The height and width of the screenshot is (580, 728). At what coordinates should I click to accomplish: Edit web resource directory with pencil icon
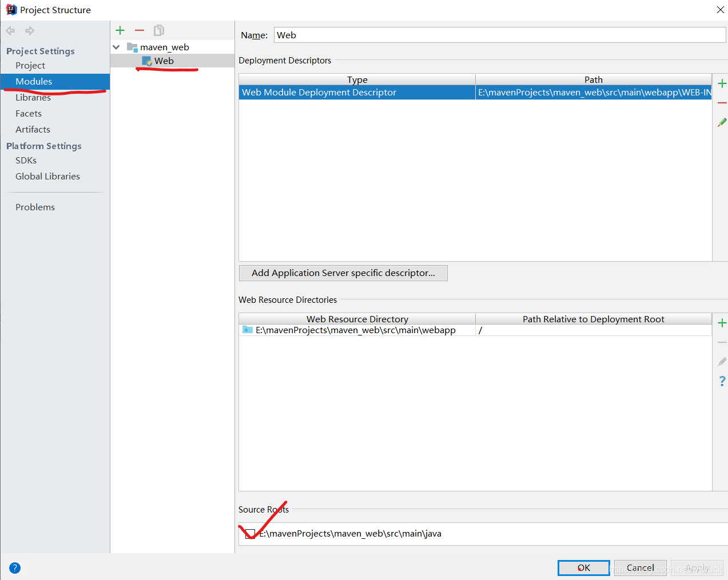722,362
